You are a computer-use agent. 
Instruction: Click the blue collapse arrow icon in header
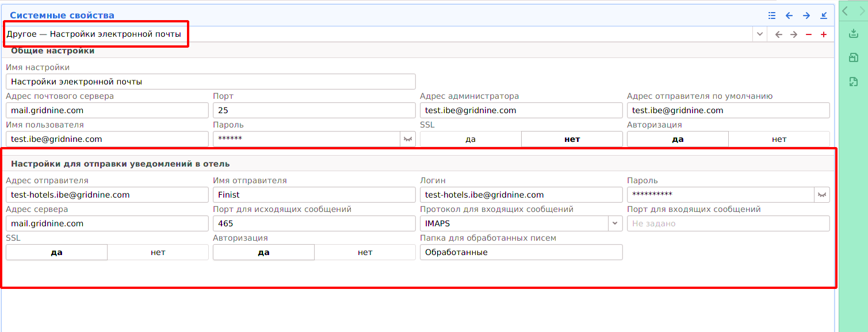tap(824, 16)
